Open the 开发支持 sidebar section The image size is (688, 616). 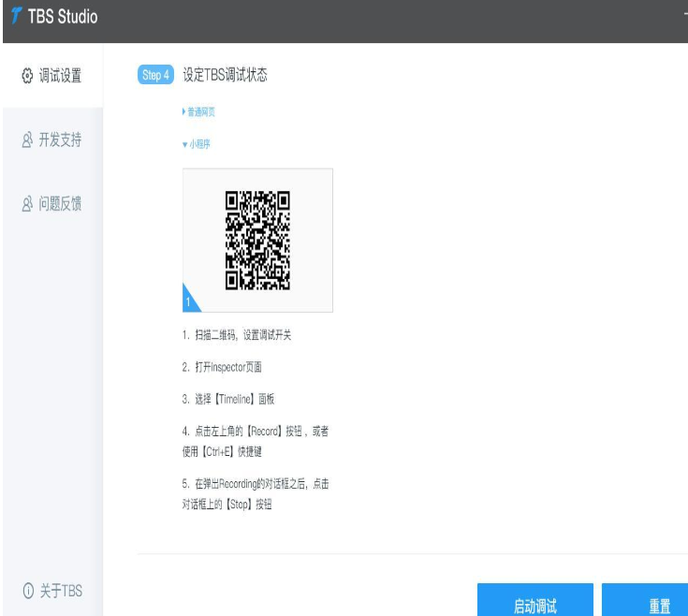(x=52, y=139)
